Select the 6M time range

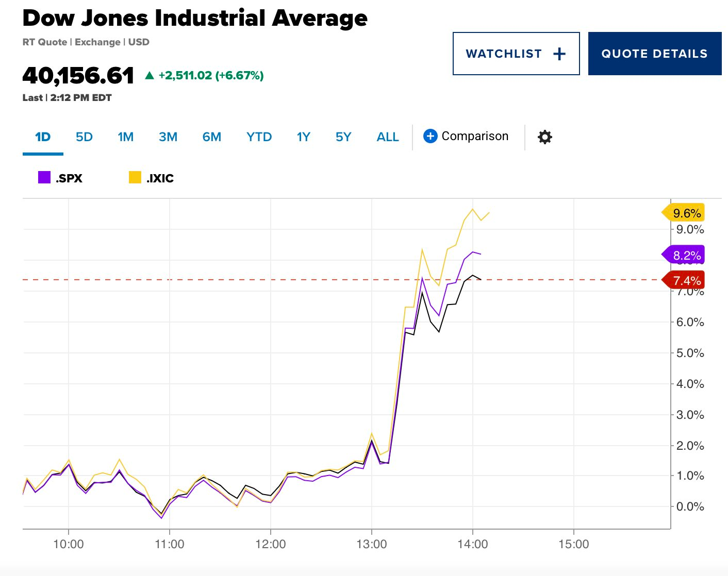pyautogui.click(x=211, y=137)
